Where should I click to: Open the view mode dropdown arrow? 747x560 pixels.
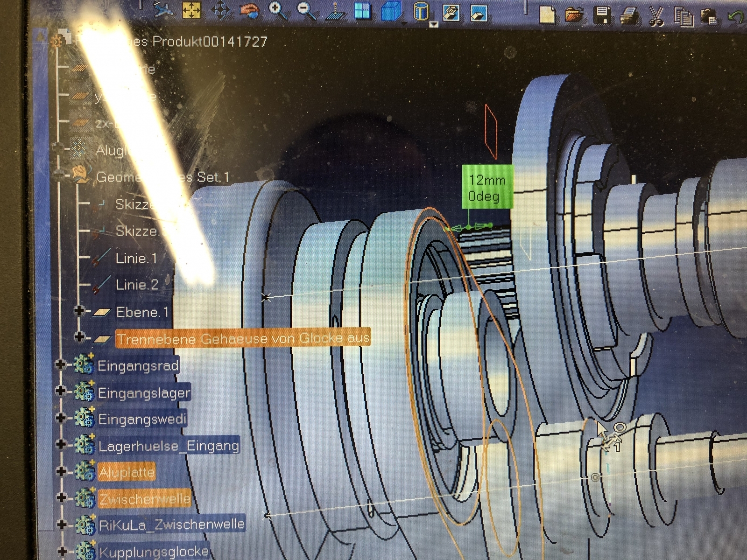(x=434, y=24)
